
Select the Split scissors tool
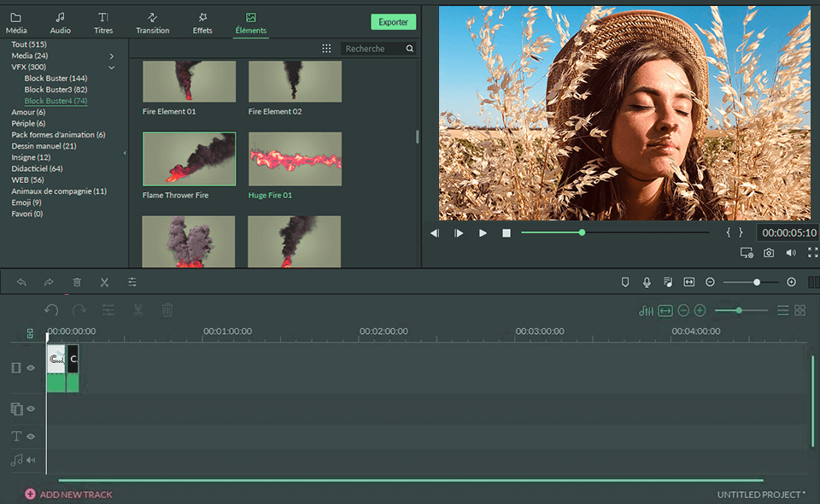[x=104, y=282]
